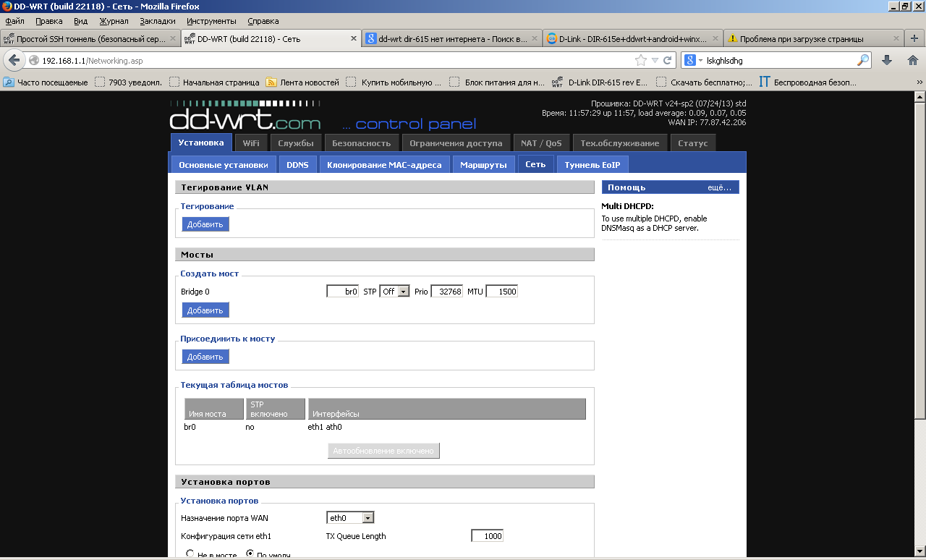
Task: Click the Автообновление включено button
Action: (383, 451)
